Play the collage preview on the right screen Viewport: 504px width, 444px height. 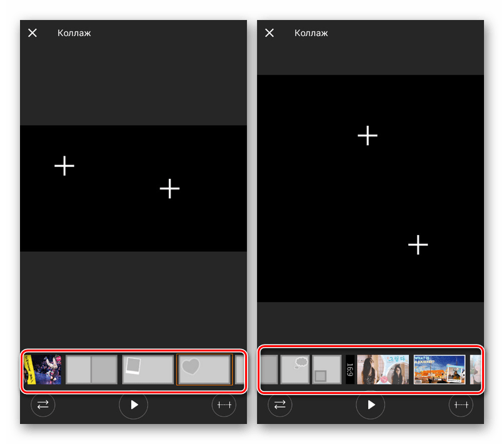371,405
